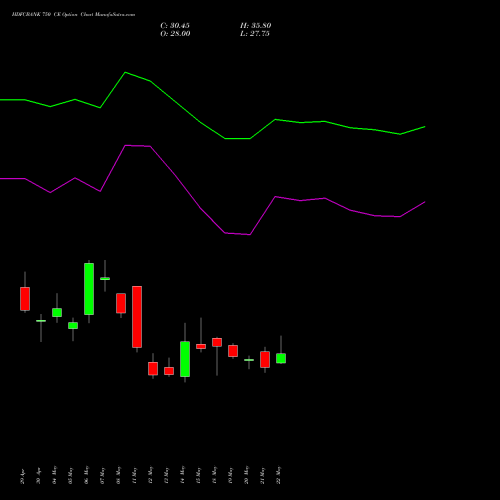Click the red candle above 08 May
The height and width of the screenshot is (500, 500).
coord(121,303)
